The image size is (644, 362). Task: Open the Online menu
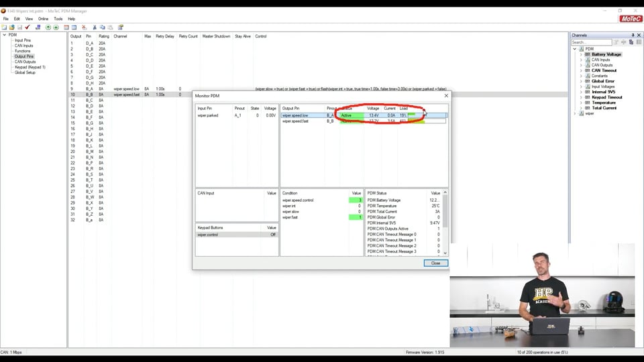tap(43, 19)
